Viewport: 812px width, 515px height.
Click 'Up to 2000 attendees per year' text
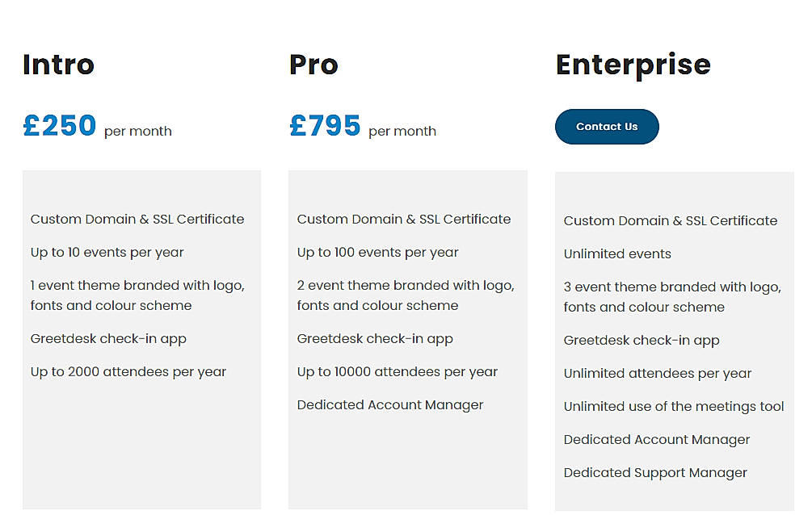(128, 371)
